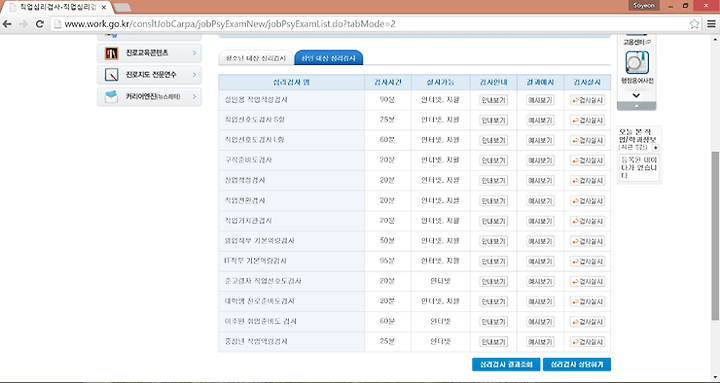Open 예시보기 for 직업선호도검사 L형
Viewport: 720px width, 383px height.
pyautogui.click(x=540, y=141)
